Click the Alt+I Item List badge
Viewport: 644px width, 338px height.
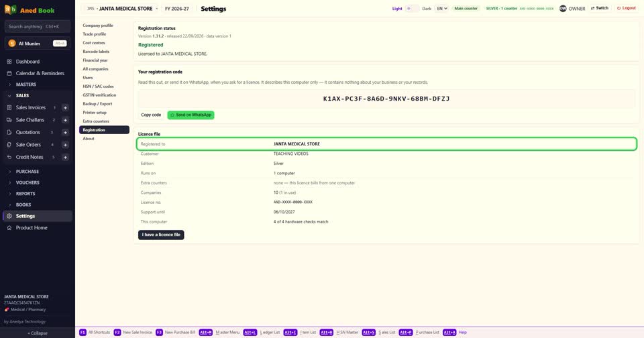pos(290,332)
